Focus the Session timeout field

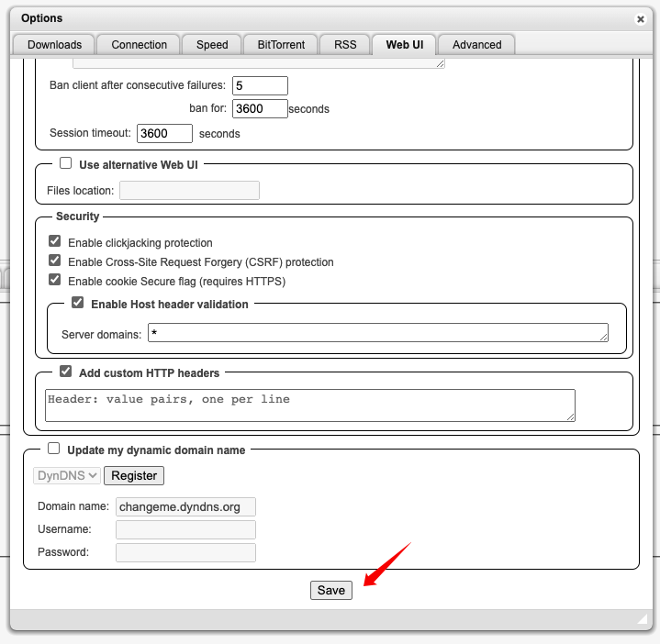coord(164,133)
